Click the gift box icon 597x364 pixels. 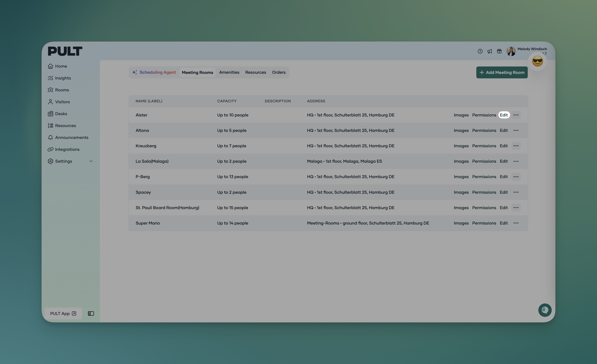tap(499, 51)
